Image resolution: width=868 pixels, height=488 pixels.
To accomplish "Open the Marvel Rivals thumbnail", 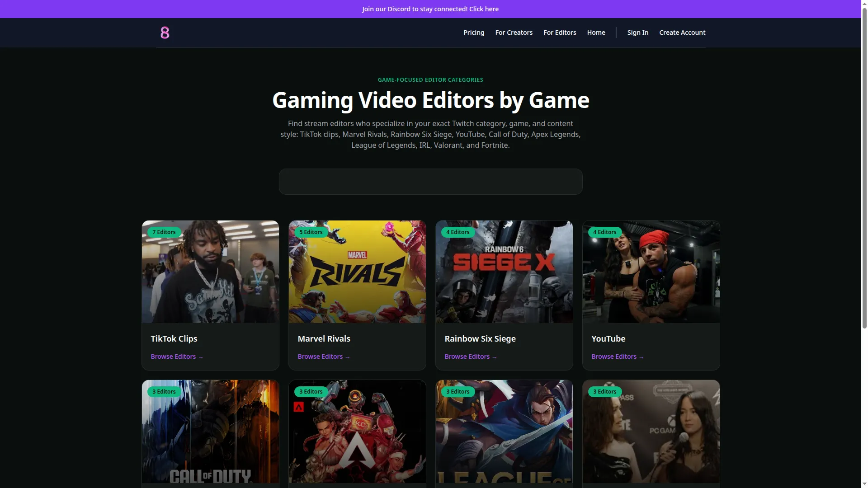I will coord(357,272).
